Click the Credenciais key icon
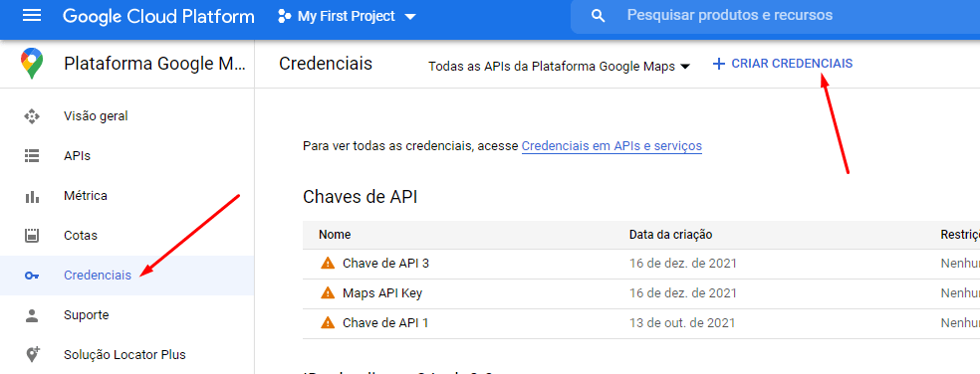The image size is (980, 374). [32, 276]
